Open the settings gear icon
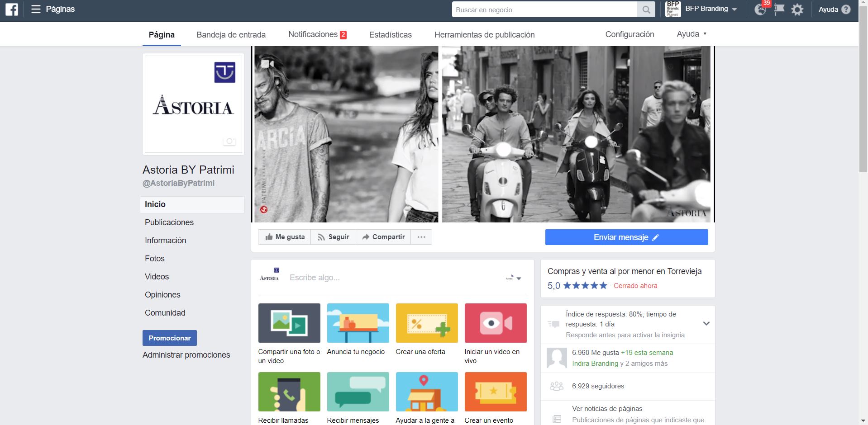 click(x=797, y=9)
